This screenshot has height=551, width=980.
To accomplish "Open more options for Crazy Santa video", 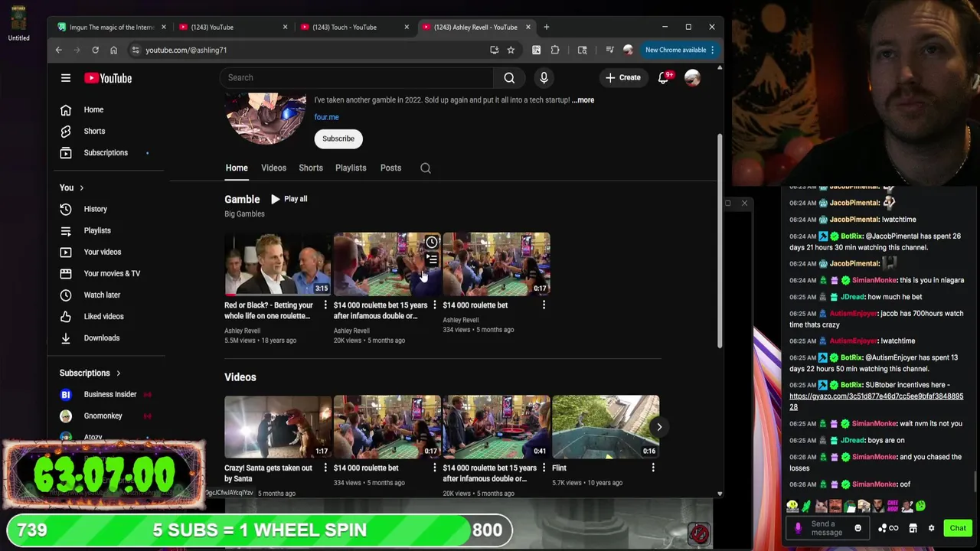I will pyautogui.click(x=325, y=468).
